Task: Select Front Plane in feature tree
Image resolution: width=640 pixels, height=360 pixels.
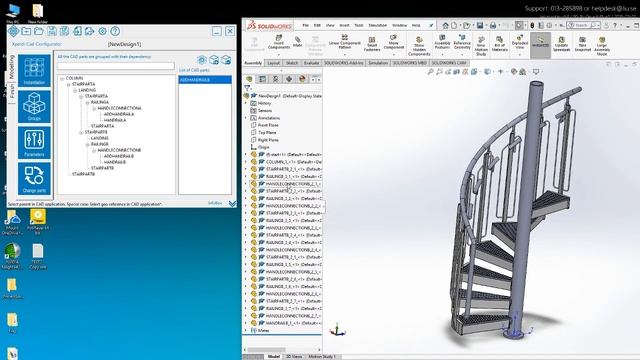Action: tap(268, 125)
